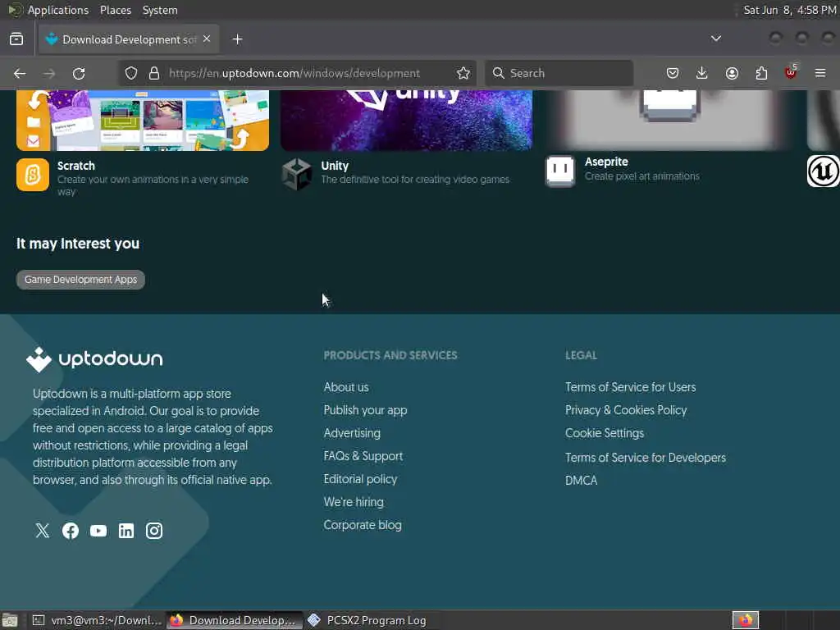Screen dimensions: 840x630
Task: Open the Applications menu
Action: click(58, 10)
